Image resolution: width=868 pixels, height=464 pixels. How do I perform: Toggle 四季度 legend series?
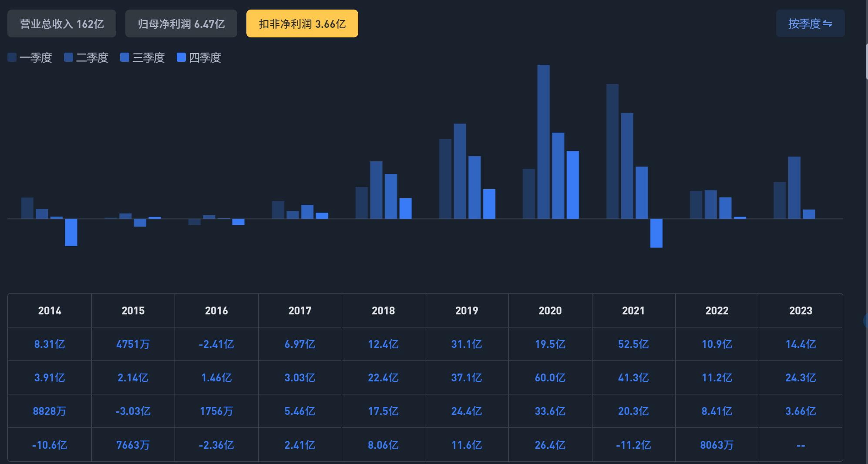(199, 57)
